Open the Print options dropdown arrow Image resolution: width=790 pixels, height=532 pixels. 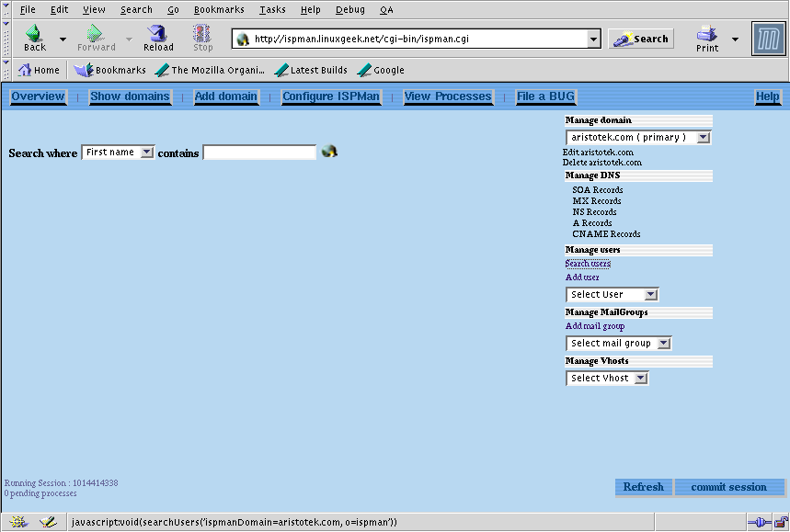point(735,39)
